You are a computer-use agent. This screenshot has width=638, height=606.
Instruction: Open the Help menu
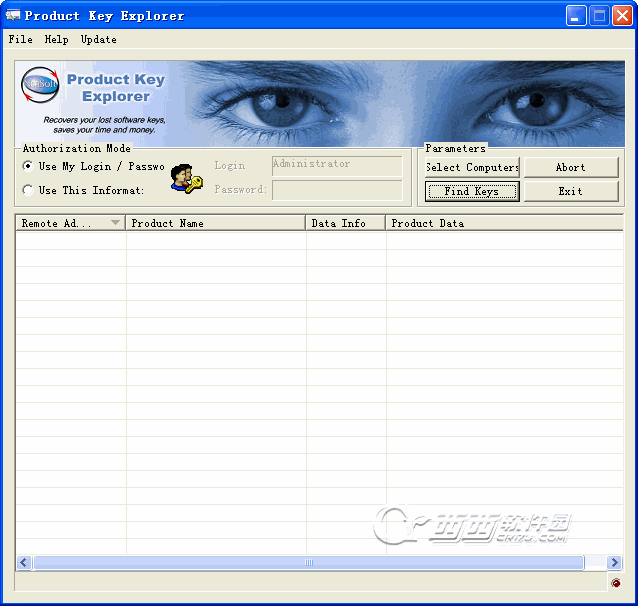[x=56, y=39]
